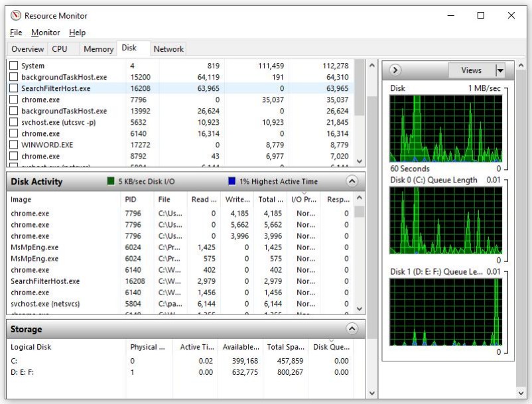Viewport: 532px width, 404px height.
Task: Sort by Total column in Disk Activity
Action: pyautogui.click(x=271, y=200)
